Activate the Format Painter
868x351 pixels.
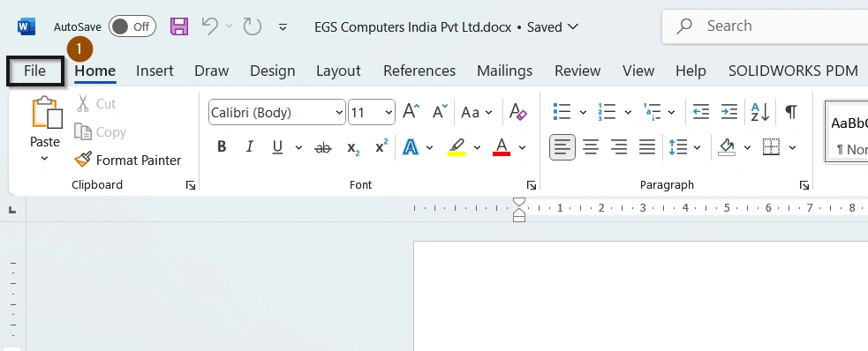pos(128,161)
